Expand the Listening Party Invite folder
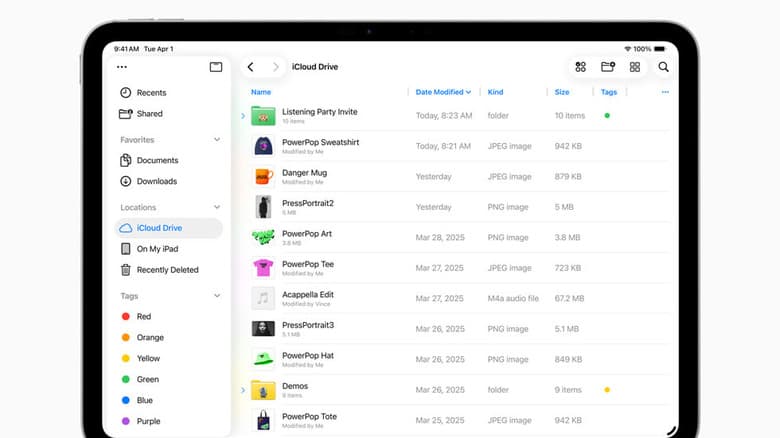 coord(243,116)
